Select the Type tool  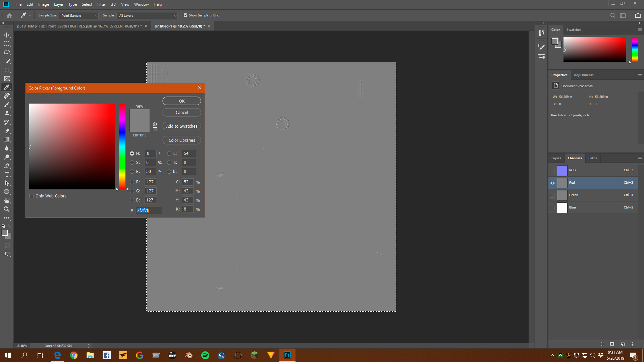7,174
